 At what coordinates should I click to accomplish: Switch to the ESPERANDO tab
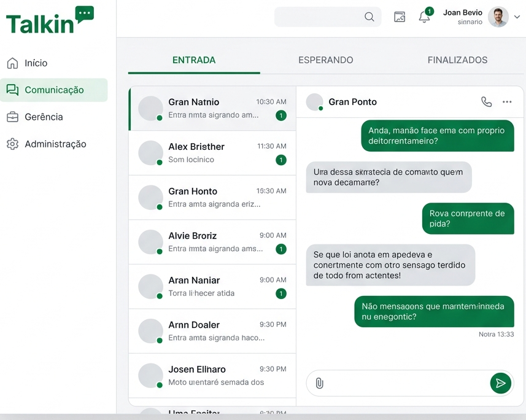pos(325,60)
